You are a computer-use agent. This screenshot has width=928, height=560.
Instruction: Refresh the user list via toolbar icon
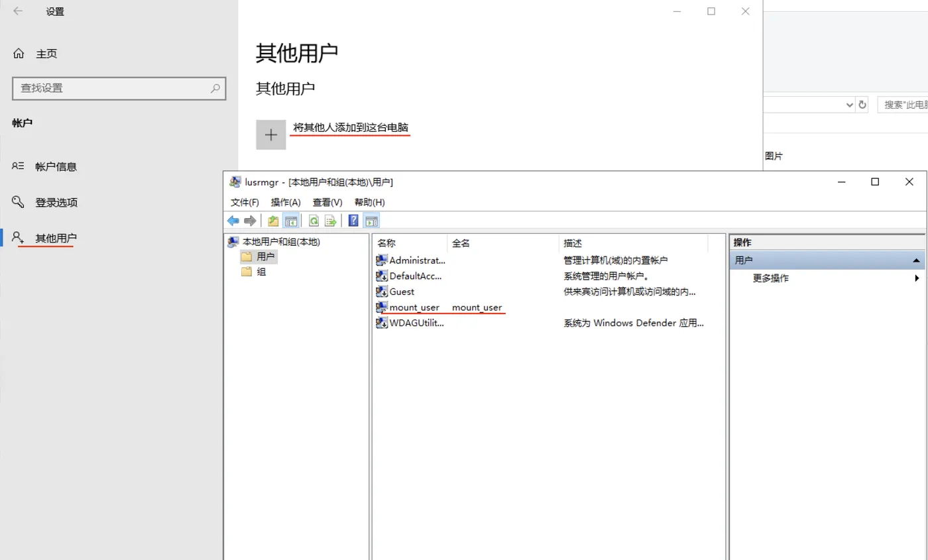pos(314,221)
